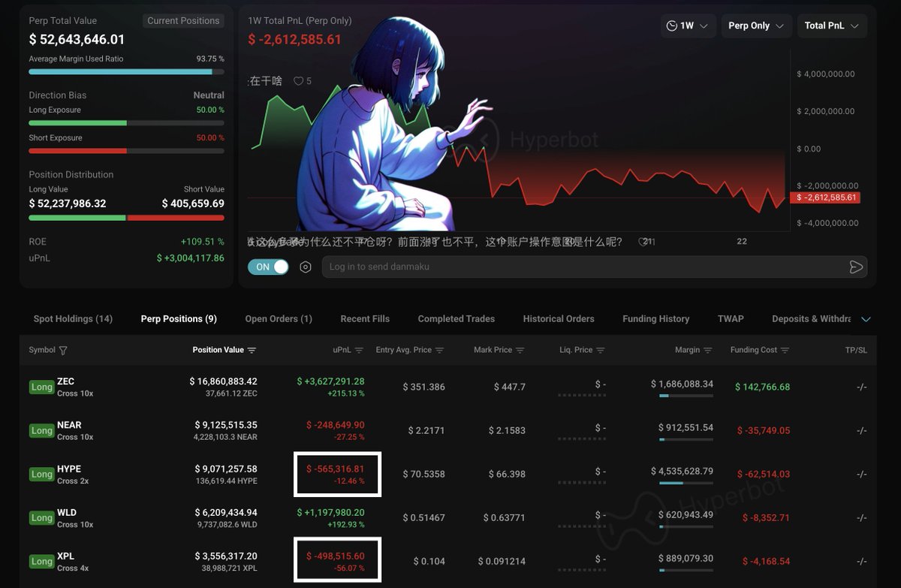Open danmaku settings hexagon icon
901x588 pixels.
click(x=306, y=267)
